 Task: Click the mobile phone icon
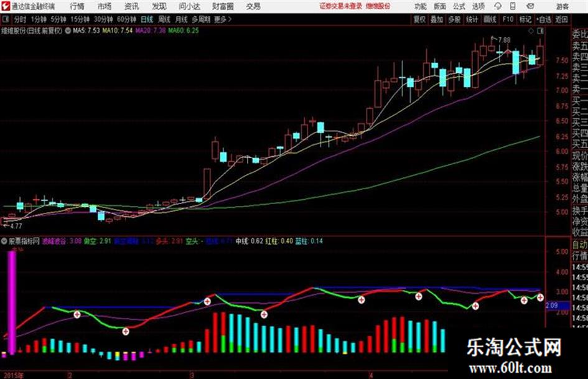[x=513, y=6]
